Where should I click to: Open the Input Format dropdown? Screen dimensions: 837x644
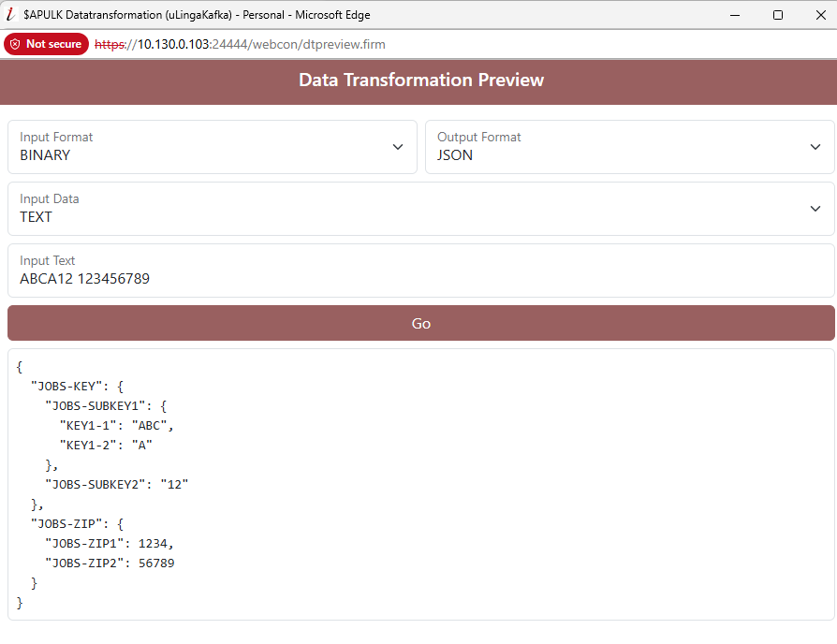click(212, 147)
